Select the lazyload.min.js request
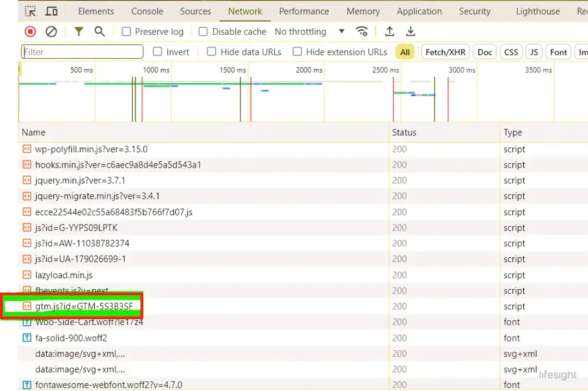 (x=64, y=275)
